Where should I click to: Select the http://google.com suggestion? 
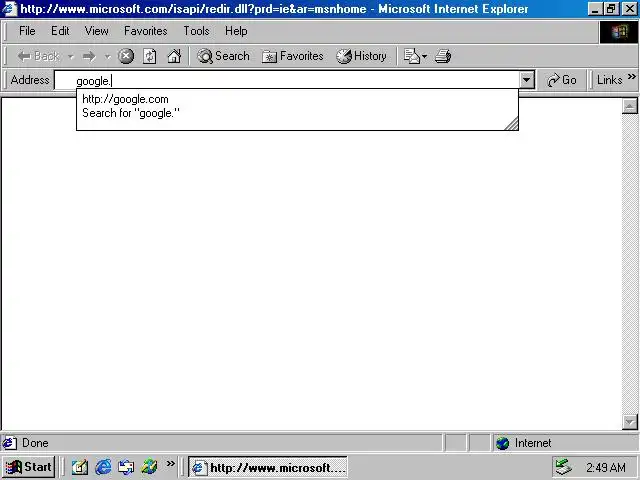point(297,99)
